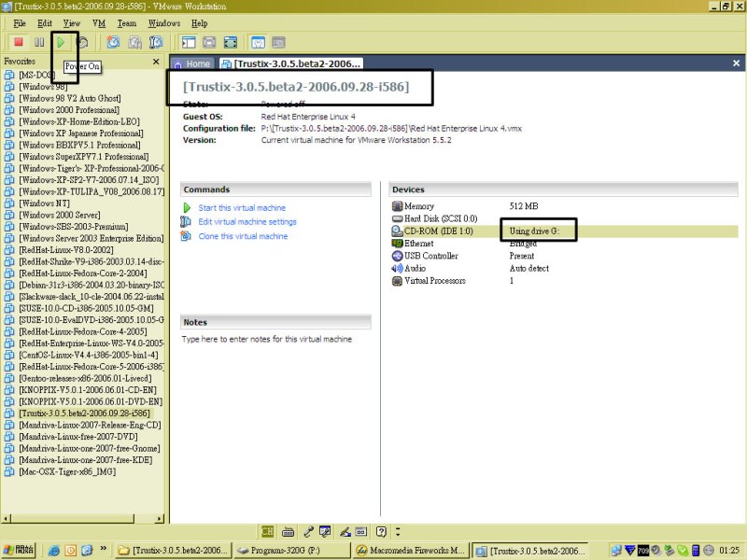
Task: Click the Quick Switch toolbar icon
Action: tap(209, 42)
